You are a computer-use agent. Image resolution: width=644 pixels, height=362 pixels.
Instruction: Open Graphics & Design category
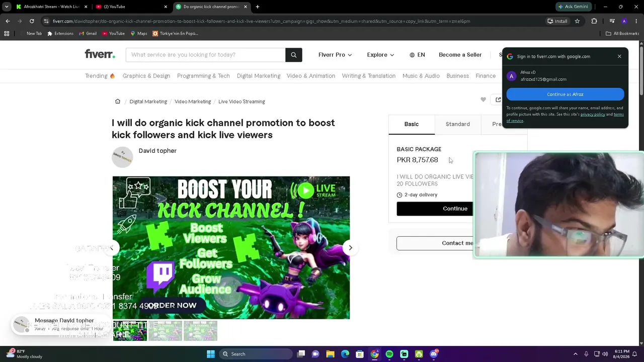[x=146, y=76]
